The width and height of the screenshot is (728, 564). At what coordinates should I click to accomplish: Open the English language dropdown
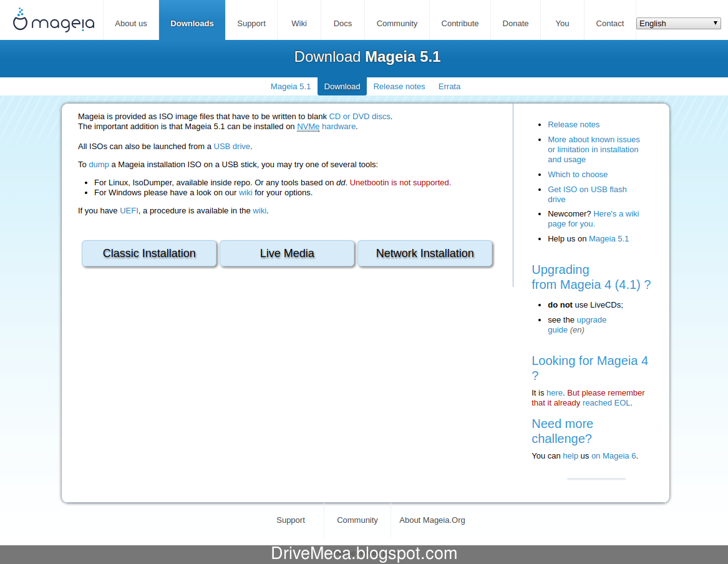tap(677, 23)
